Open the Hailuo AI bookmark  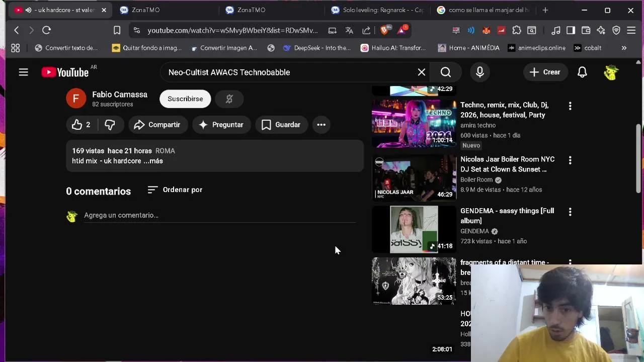tap(393, 48)
